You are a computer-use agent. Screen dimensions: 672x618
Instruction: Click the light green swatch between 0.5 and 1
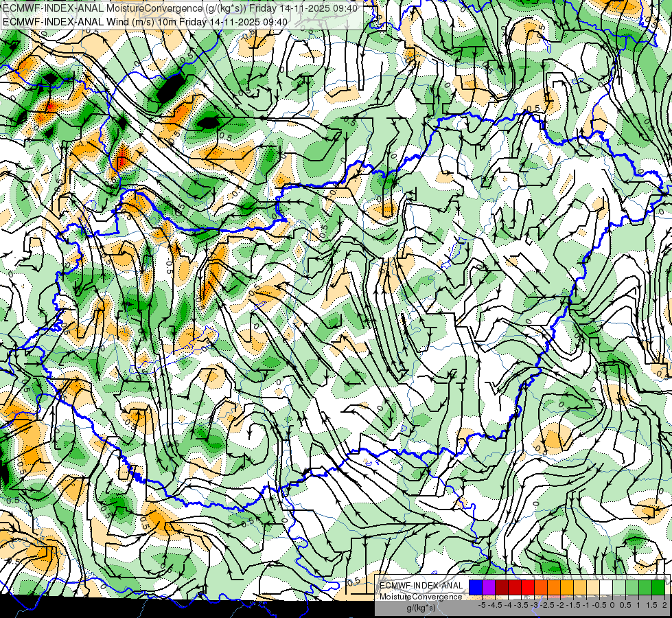[632, 587]
